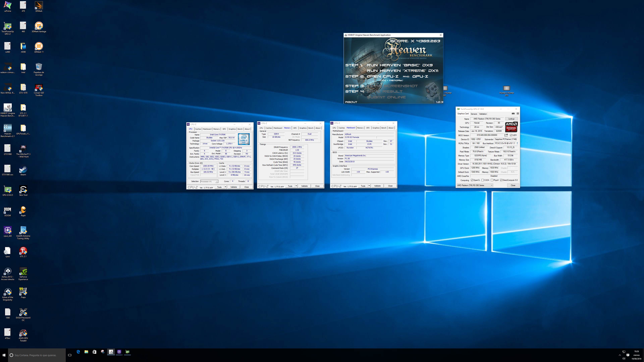Viewport: 644px width, 362px height.
Task: Open File Explorer from the taskbar
Action: 86,352
